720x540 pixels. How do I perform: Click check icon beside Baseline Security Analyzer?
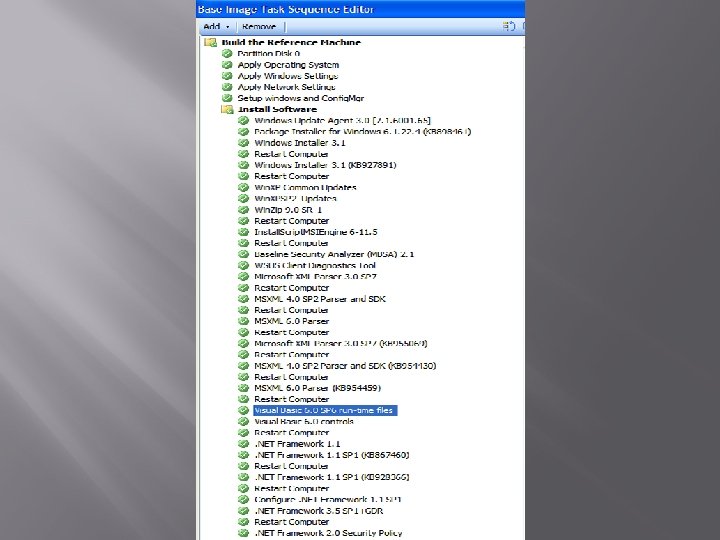pos(243,254)
